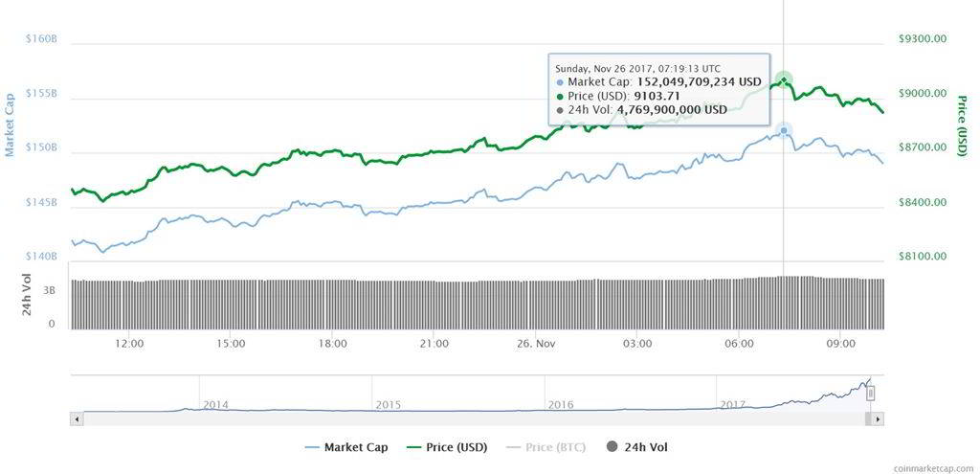
Task: Click the green price point marker
Action: [784, 79]
